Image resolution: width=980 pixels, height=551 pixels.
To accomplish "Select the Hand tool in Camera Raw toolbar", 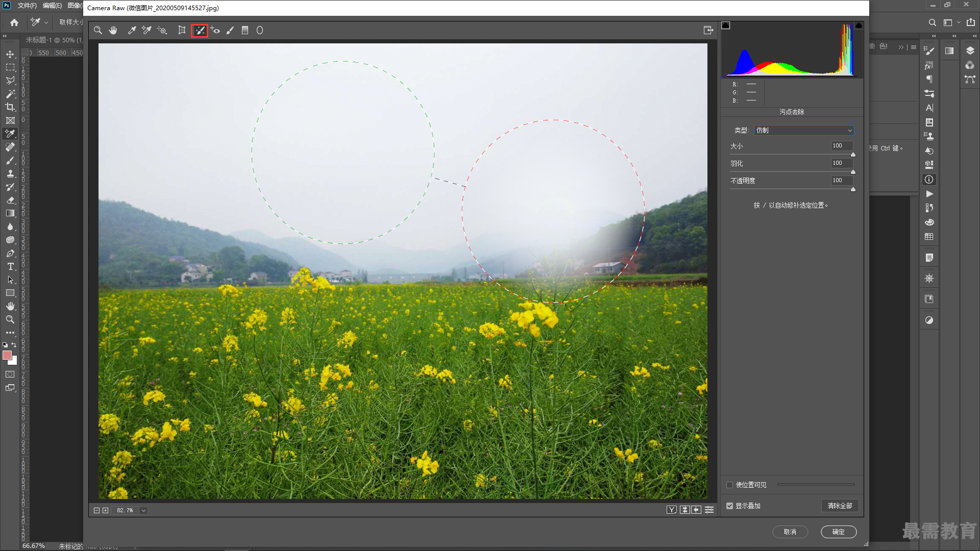I will 113,31.
